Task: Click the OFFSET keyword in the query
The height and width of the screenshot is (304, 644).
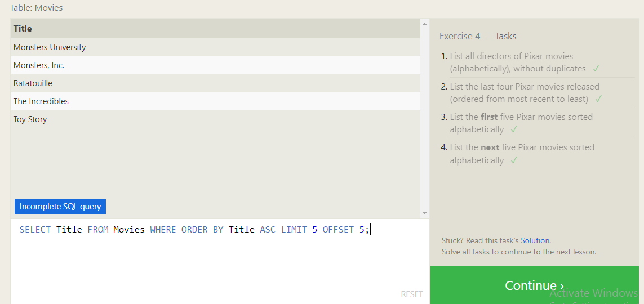Action: pyautogui.click(x=339, y=230)
